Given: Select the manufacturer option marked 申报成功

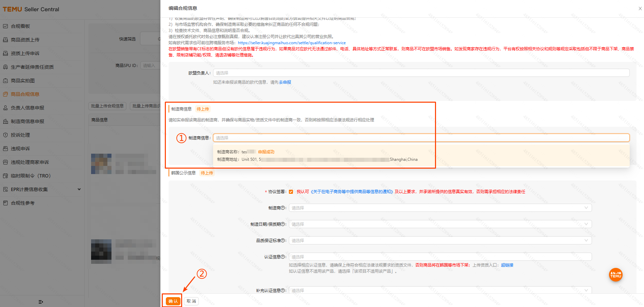Looking at the screenshot, I should point(317,156).
